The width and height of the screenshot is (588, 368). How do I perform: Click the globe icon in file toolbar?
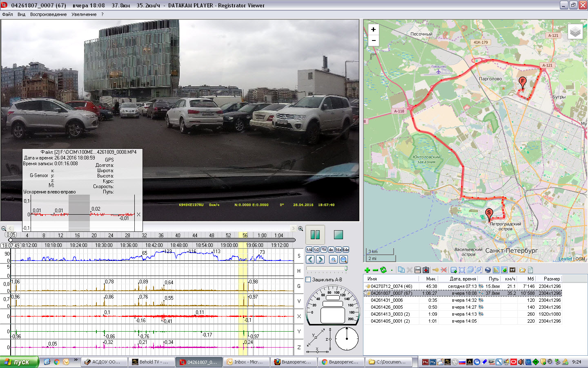[x=488, y=270]
